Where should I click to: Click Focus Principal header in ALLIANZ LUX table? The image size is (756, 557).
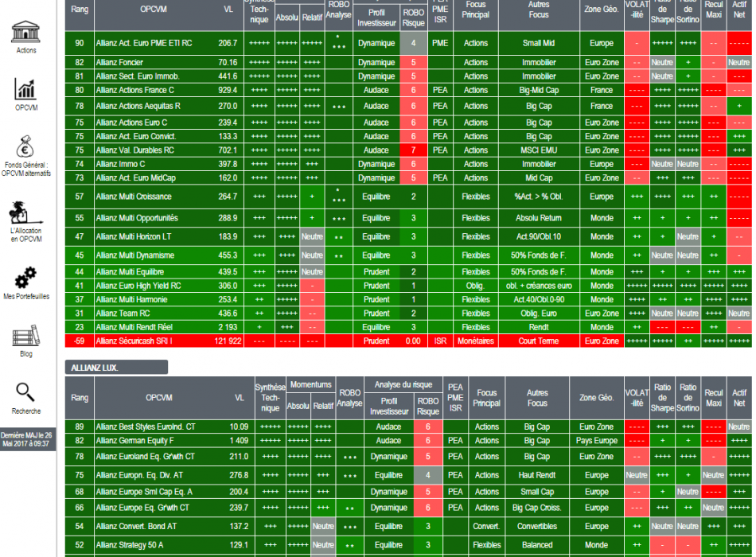pos(486,398)
